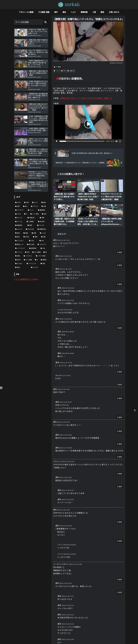Select the コロンビア tag
The image size is (138, 644).
pos(42,245)
